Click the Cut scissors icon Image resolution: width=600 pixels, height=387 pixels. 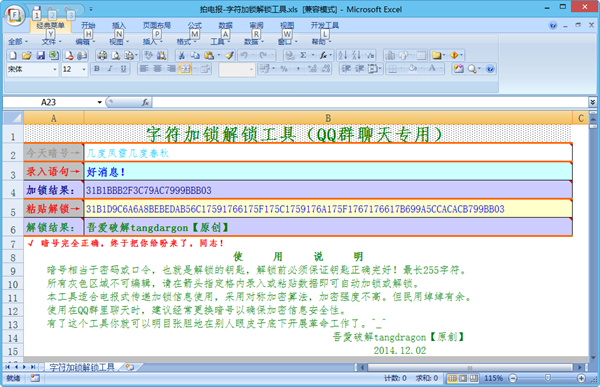click(x=182, y=56)
